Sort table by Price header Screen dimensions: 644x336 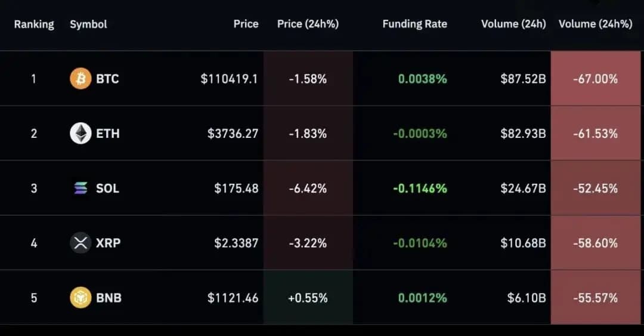point(246,24)
